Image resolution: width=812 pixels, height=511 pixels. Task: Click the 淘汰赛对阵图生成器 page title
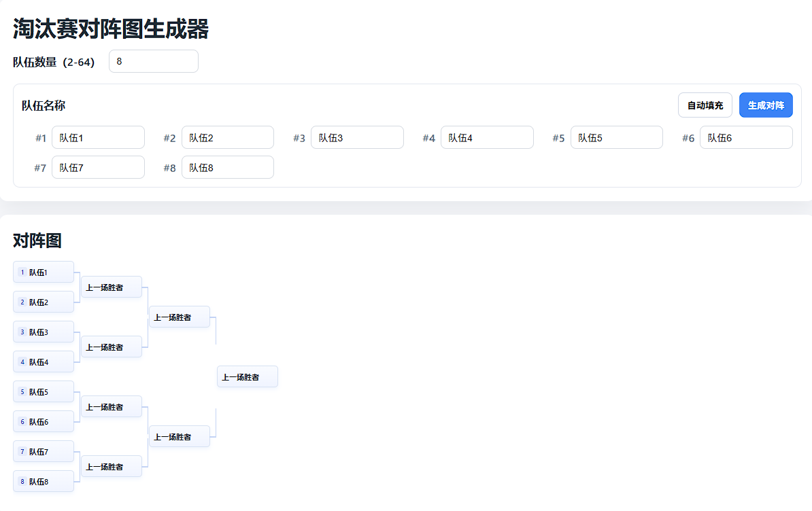coord(111,29)
